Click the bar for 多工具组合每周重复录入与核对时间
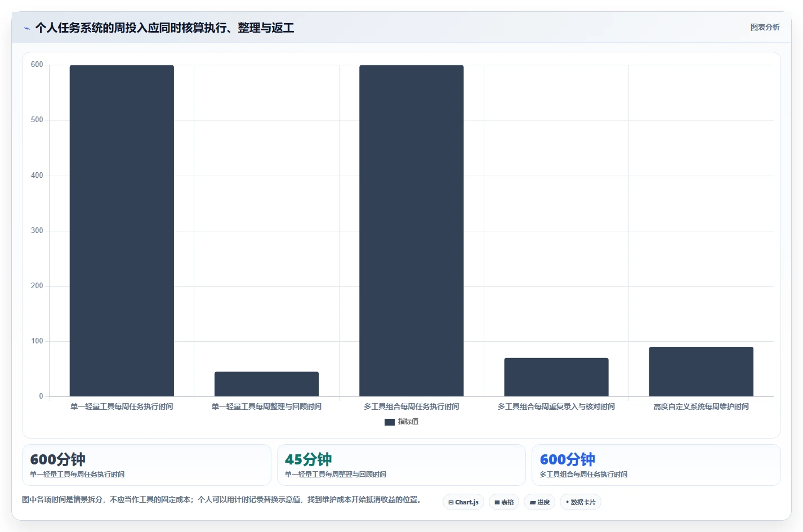This screenshot has height=532, width=803. [x=556, y=377]
